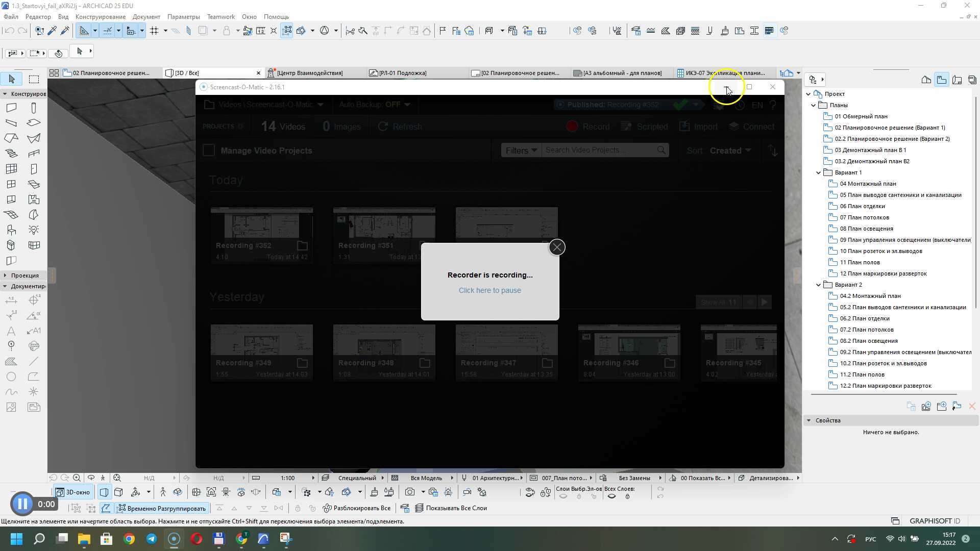Screen dimensions: 980x551
Task: Toggle the 3D-окно view button
Action: coord(72,492)
